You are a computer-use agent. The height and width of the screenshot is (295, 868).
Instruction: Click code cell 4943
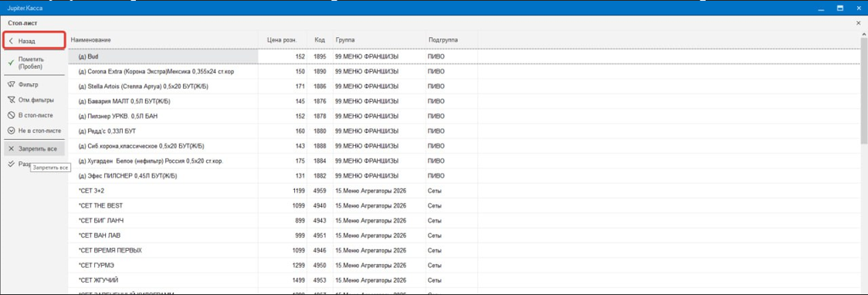(320, 221)
